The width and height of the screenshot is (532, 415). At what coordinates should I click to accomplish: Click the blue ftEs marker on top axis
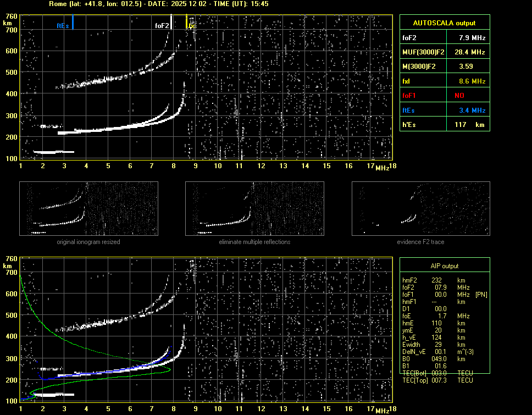click(x=73, y=23)
